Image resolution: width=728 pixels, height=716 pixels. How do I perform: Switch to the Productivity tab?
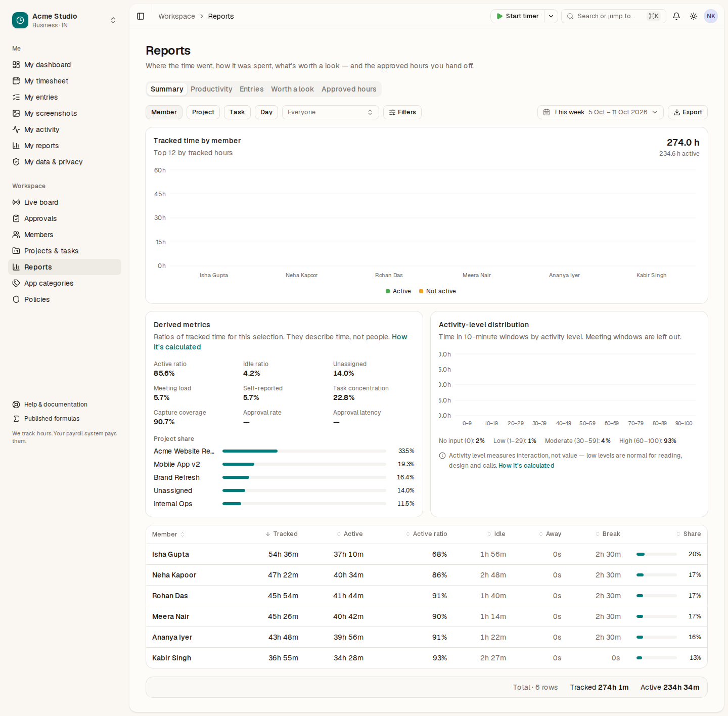[211, 89]
